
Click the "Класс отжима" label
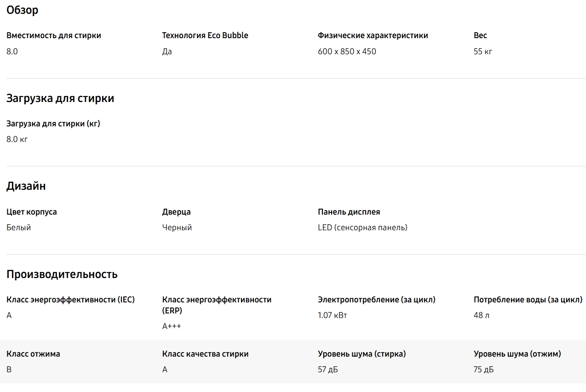33,354
